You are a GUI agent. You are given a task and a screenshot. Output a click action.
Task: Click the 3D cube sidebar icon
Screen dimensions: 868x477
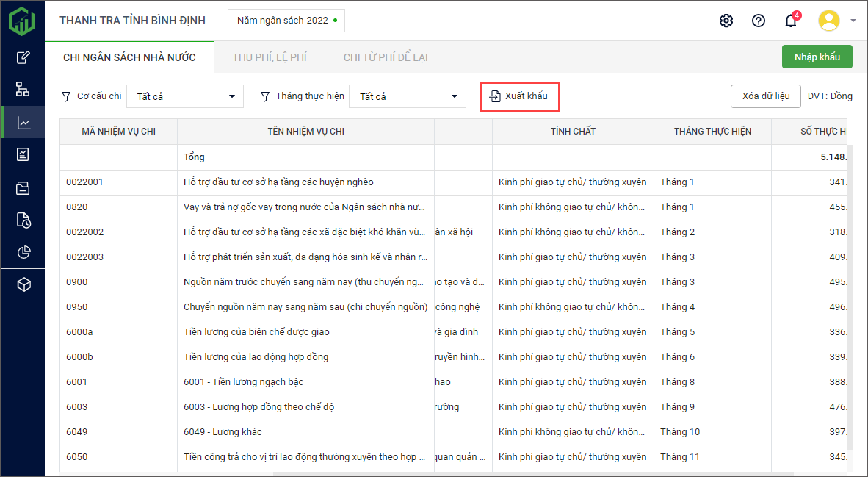(23, 285)
